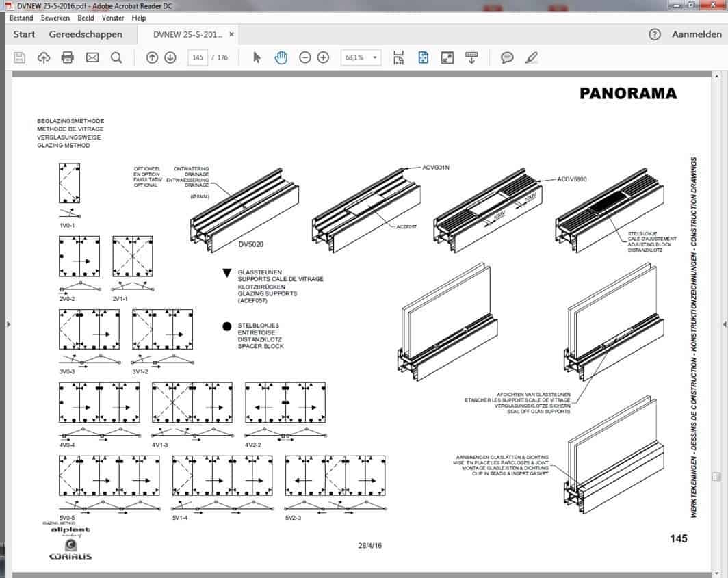Click the Aanmelden sign-in button
This screenshot has width=728, height=578.
click(697, 34)
